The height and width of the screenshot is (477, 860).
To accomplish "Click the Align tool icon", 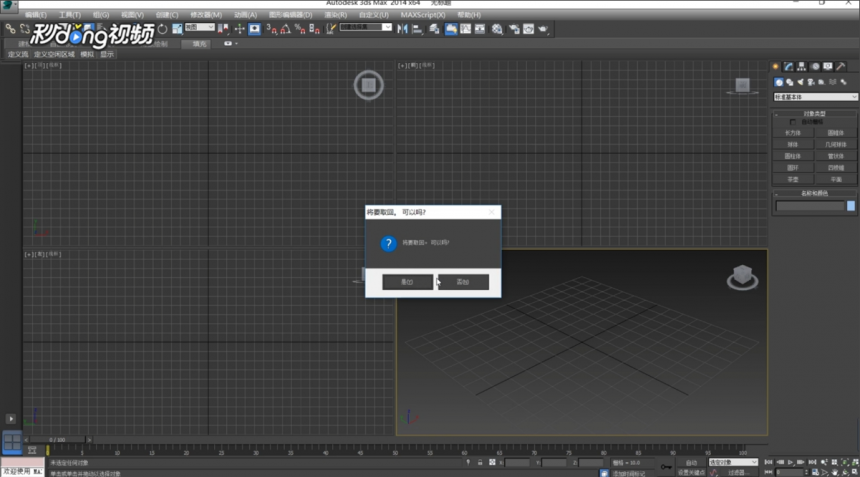I will [417, 29].
